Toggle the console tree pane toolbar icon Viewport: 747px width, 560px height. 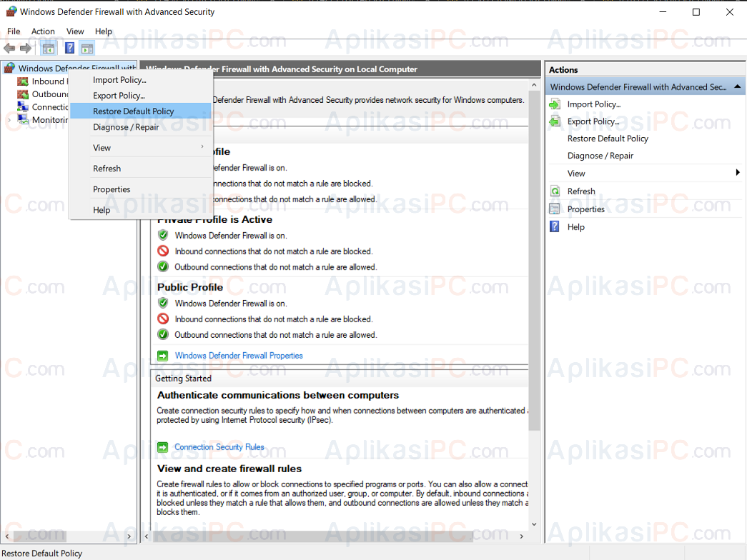[49, 48]
